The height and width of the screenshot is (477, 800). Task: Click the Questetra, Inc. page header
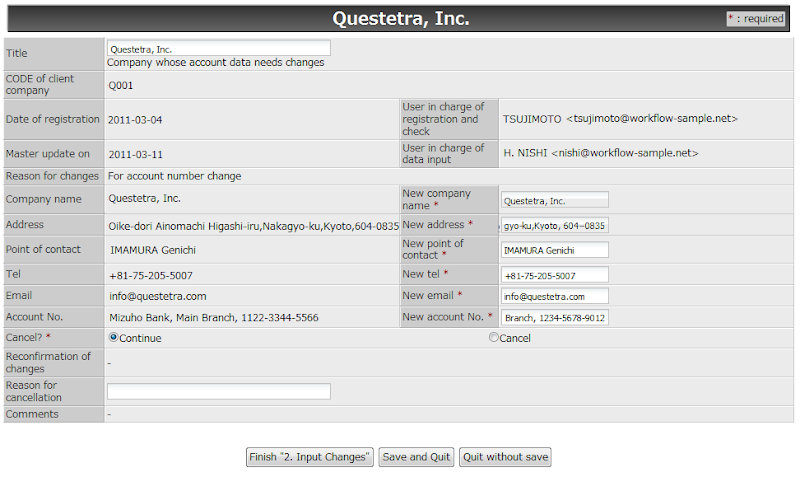401,19
